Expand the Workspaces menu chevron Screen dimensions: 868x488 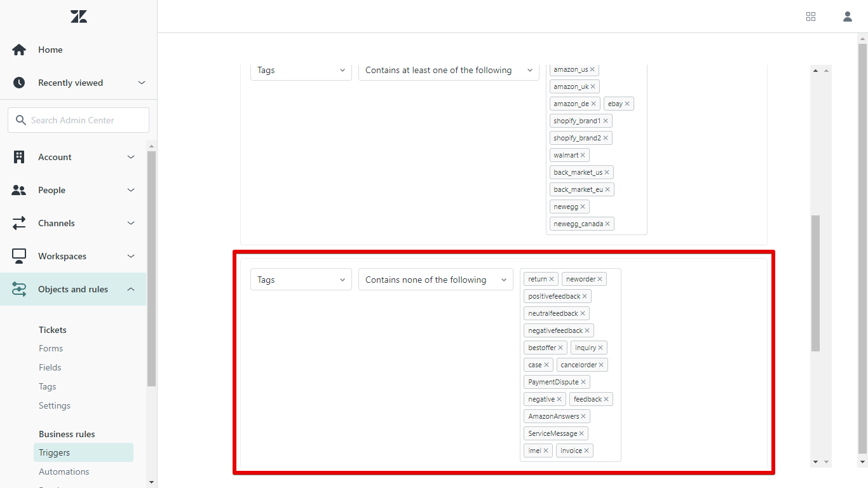131,256
